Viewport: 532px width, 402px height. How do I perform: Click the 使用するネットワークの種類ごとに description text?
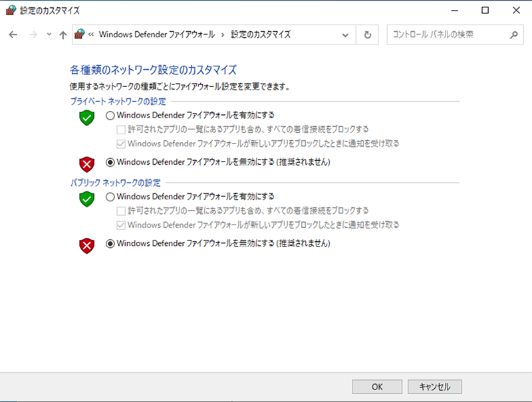tap(180, 87)
